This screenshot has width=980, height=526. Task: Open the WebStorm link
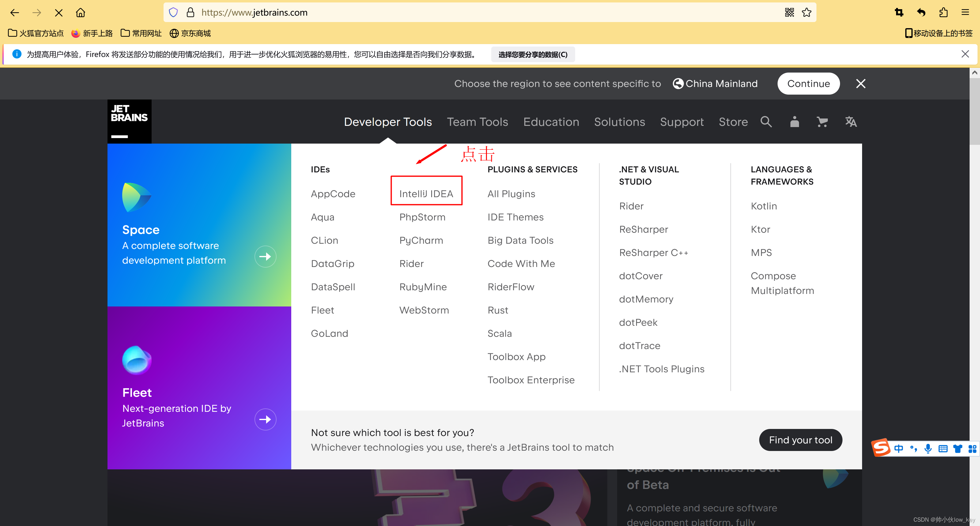tap(424, 310)
